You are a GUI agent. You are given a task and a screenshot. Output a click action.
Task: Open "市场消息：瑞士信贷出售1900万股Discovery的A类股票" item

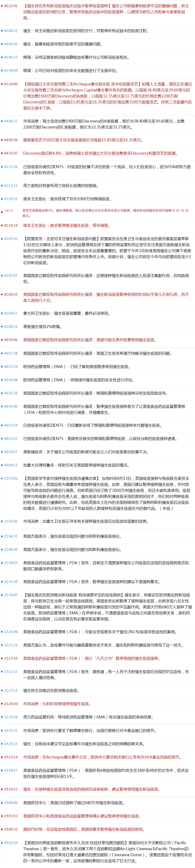click(x=104, y=124)
